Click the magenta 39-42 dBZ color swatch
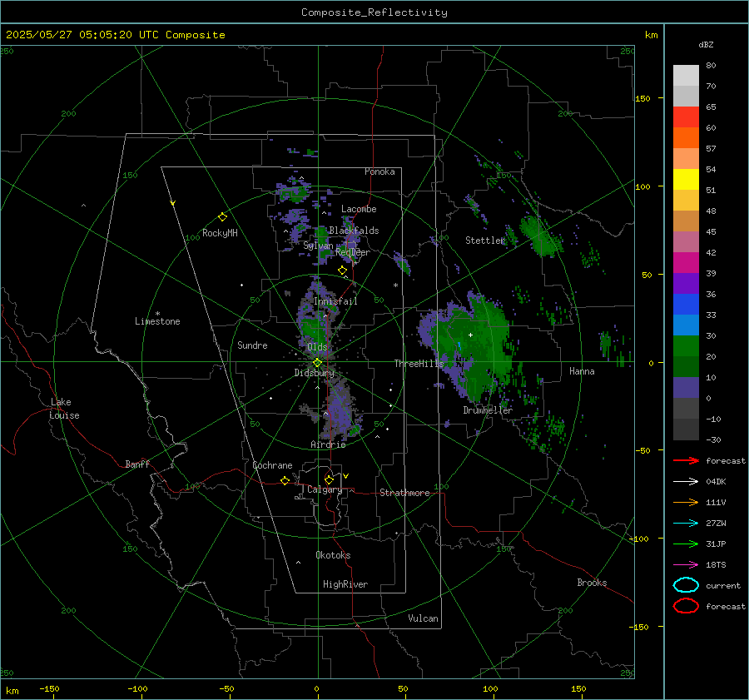 686,263
